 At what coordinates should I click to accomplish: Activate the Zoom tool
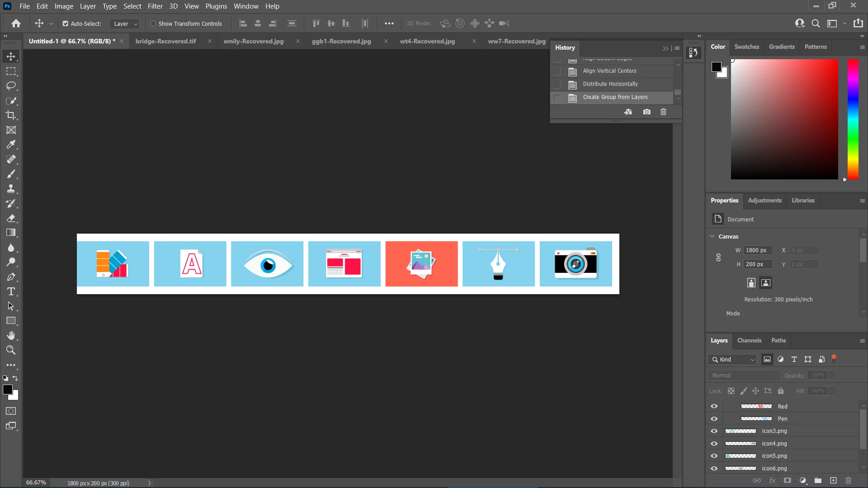tap(11, 350)
